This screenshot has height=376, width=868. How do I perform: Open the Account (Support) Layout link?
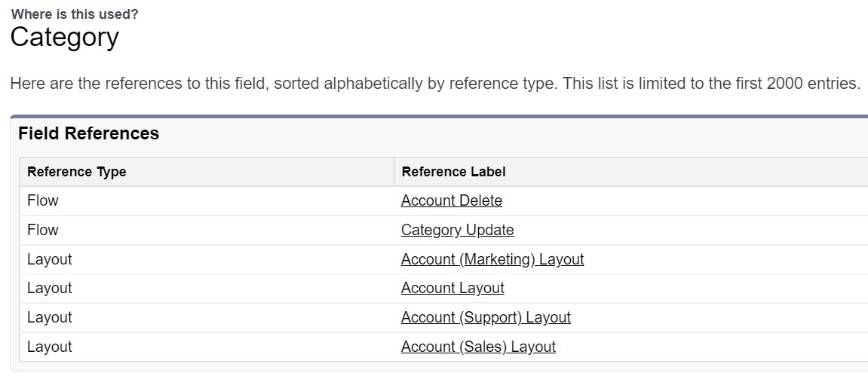[486, 318]
